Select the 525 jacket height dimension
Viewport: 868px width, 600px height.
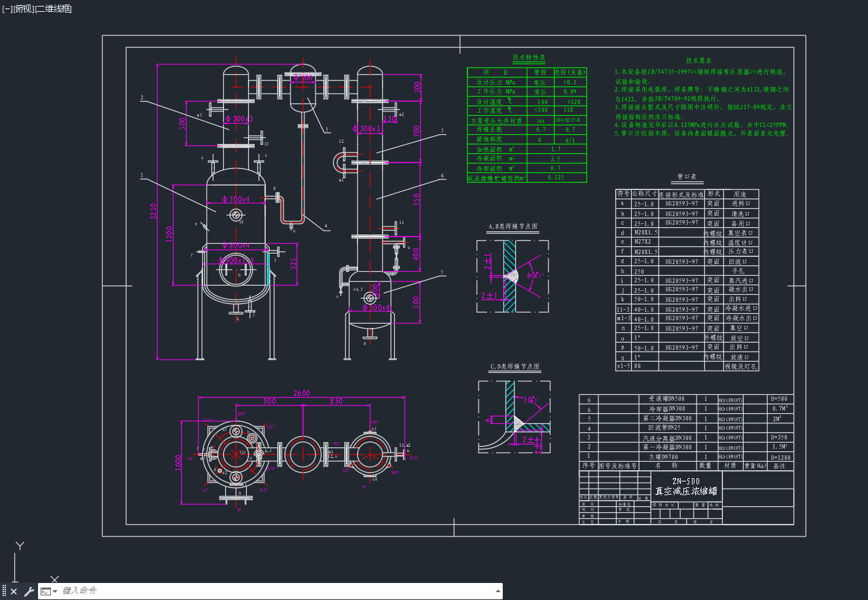[x=293, y=264]
